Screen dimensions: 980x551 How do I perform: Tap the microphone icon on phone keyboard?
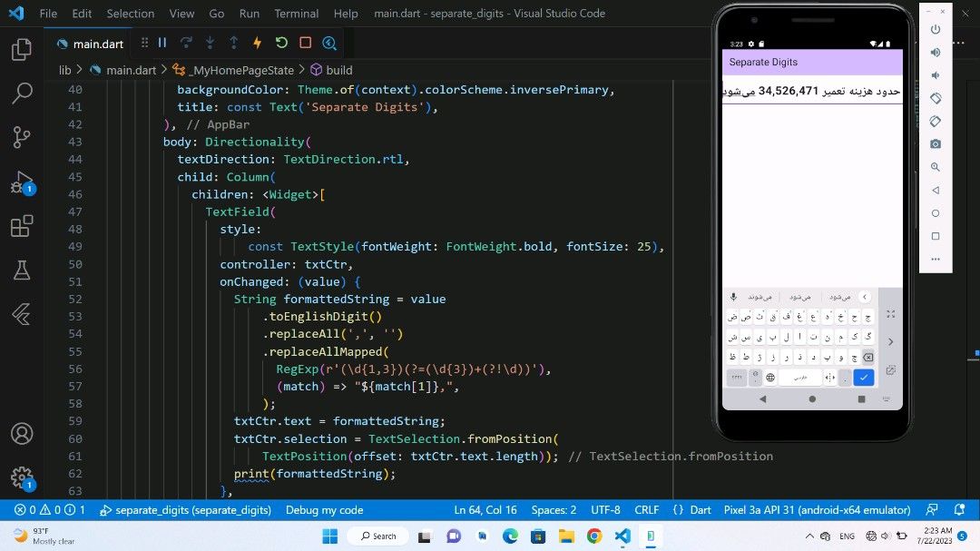pos(733,297)
